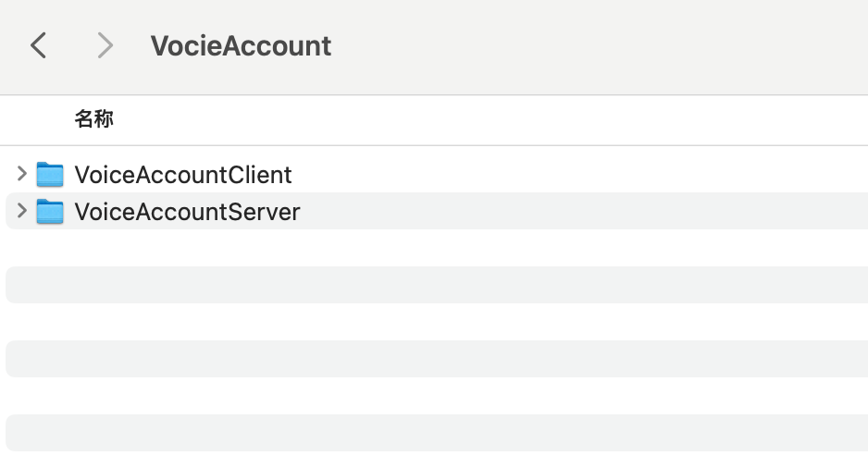Image resolution: width=868 pixels, height=468 pixels.
Task: Click the VoiceAccountServer folder icon
Action: coord(50,212)
